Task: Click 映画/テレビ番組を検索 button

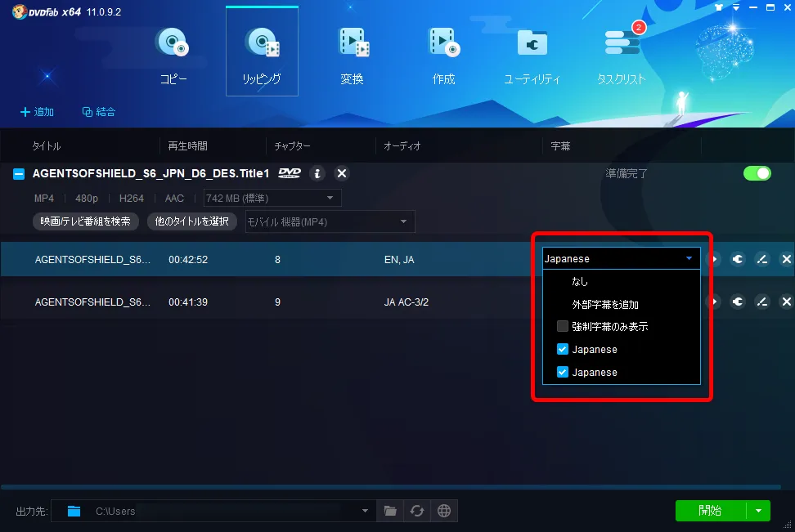Action: 86,221
